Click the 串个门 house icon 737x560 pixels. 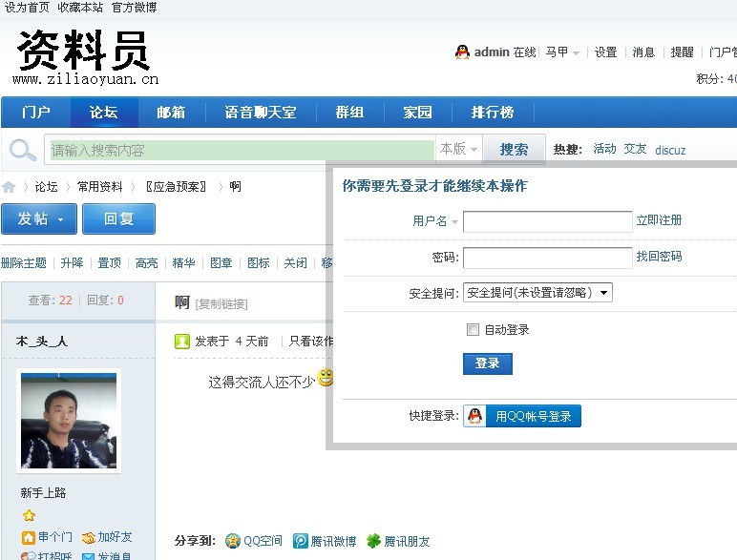(x=29, y=537)
